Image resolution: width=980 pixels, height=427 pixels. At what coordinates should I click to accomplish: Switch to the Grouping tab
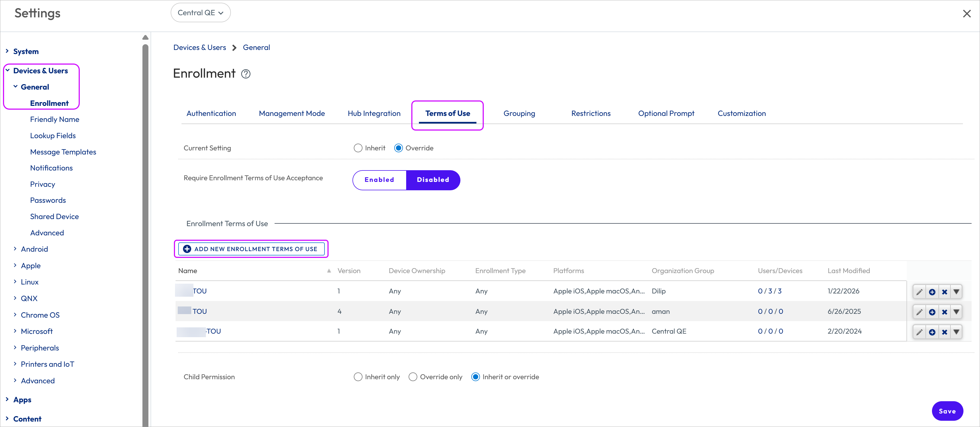tap(519, 113)
